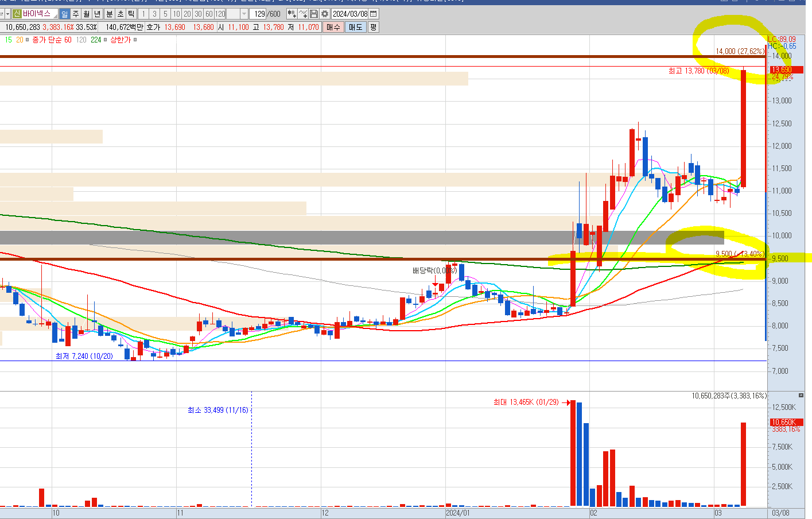812x519 pixels.
Task: Select the weekly (주) chart period
Action: (x=75, y=14)
